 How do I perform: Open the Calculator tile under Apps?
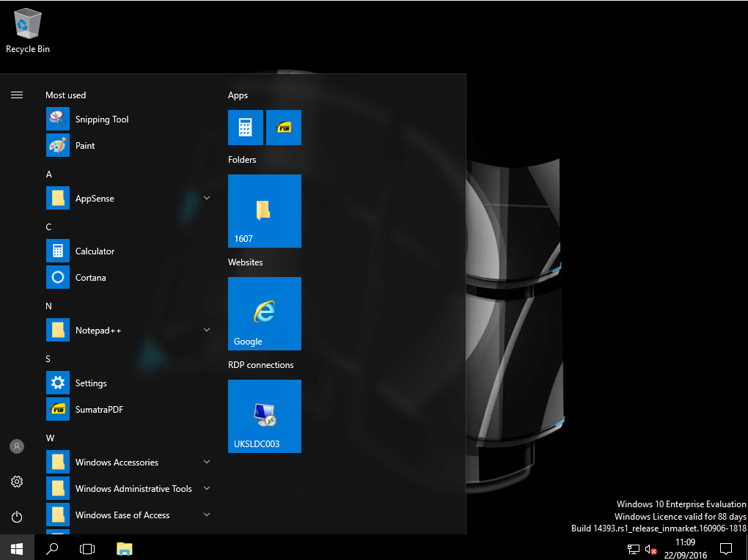click(245, 128)
